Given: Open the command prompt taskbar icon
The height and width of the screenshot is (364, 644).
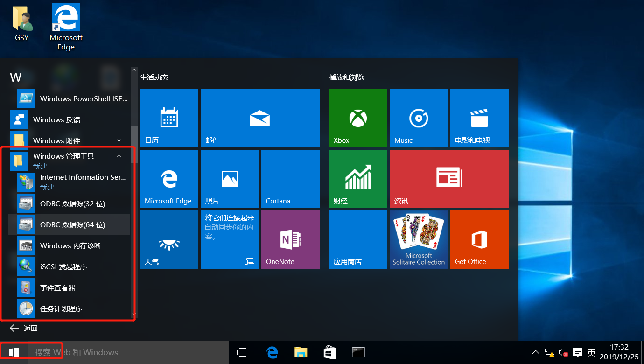Looking at the screenshot, I should click(x=358, y=352).
